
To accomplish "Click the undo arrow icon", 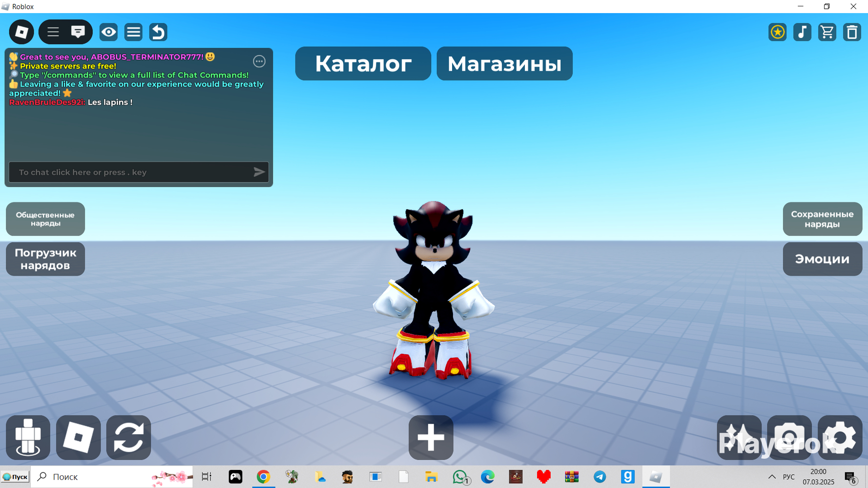I will (158, 32).
